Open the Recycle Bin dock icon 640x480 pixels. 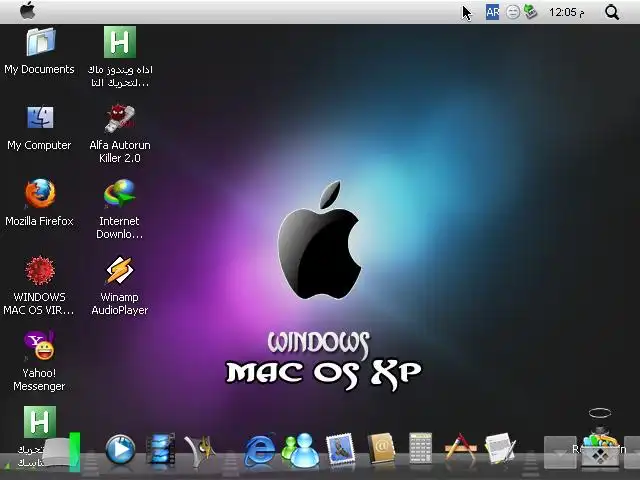coord(600,449)
